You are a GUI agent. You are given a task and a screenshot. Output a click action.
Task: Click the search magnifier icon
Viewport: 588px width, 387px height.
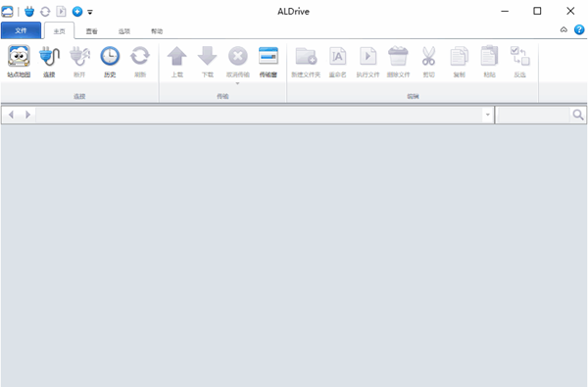point(578,115)
